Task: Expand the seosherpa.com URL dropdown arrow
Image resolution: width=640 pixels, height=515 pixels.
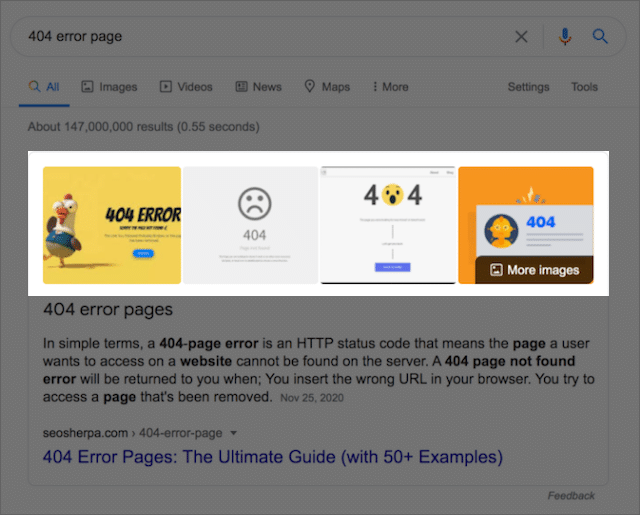Action: pyautogui.click(x=233, y=433)
